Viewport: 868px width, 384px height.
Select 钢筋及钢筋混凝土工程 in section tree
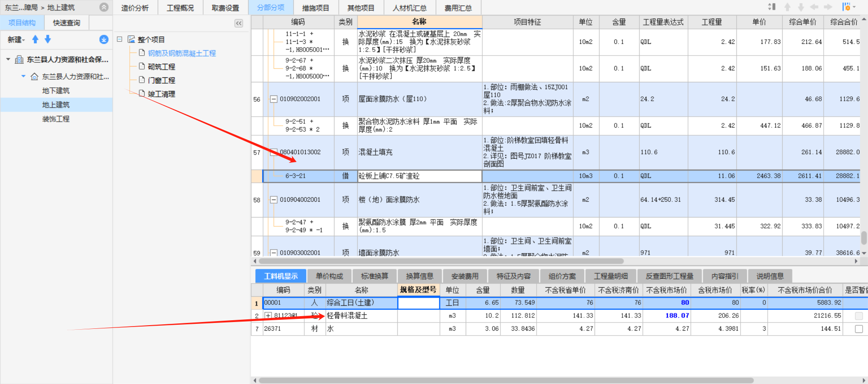tap(182, 53)
